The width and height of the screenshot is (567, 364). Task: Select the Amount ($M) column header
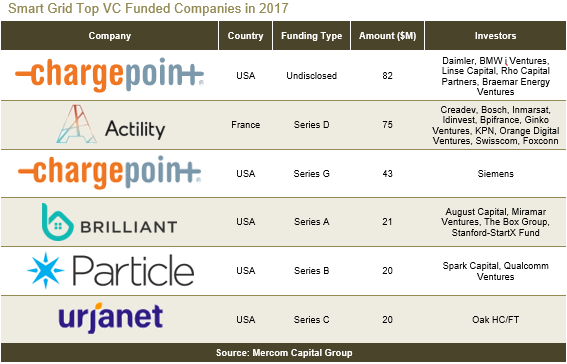pyautogui.click(x=387, y=36)
